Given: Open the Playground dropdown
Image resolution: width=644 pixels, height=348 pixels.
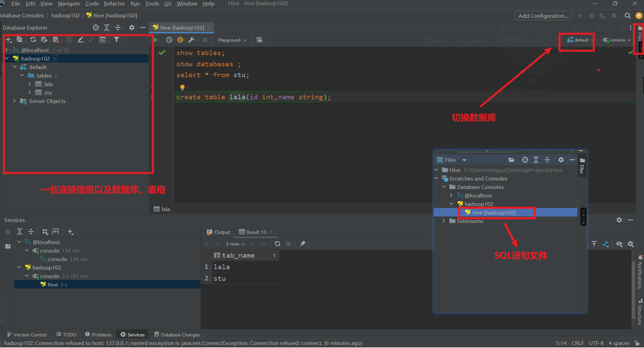Looking at the screenshot, I should [x=232, y=40].
